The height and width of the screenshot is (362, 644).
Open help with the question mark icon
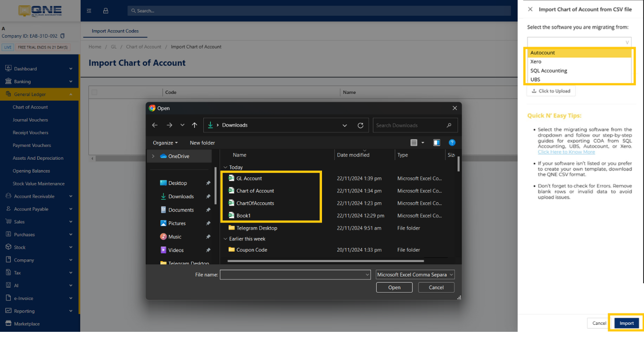point(452,143)
